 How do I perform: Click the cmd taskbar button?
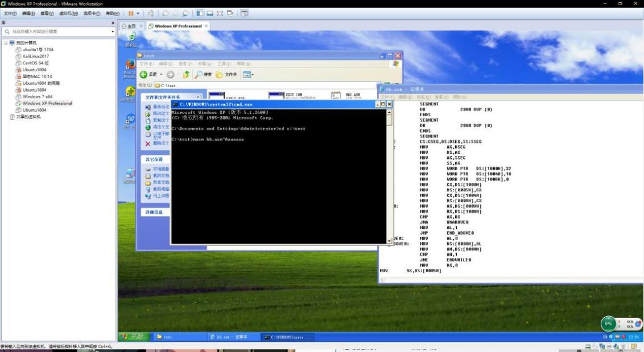click(287, 337)
